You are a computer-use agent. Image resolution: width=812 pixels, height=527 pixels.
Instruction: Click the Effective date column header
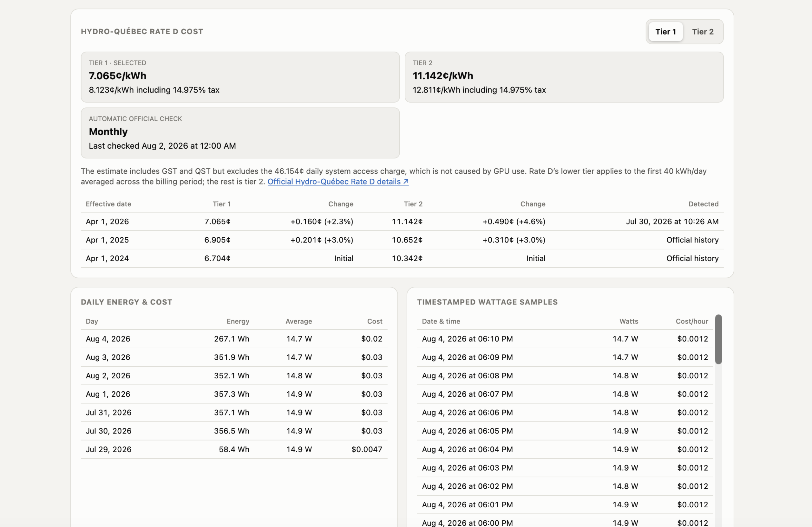[108, 204]
